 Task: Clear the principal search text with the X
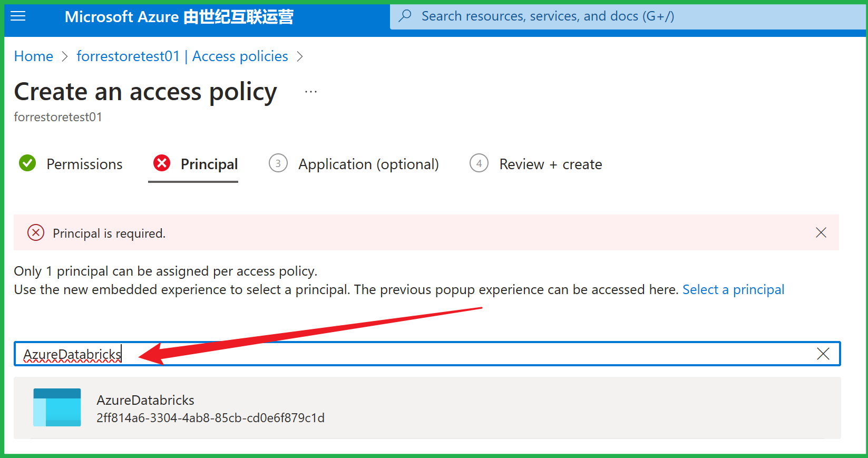pyautogui.click(x=823, y=354)
